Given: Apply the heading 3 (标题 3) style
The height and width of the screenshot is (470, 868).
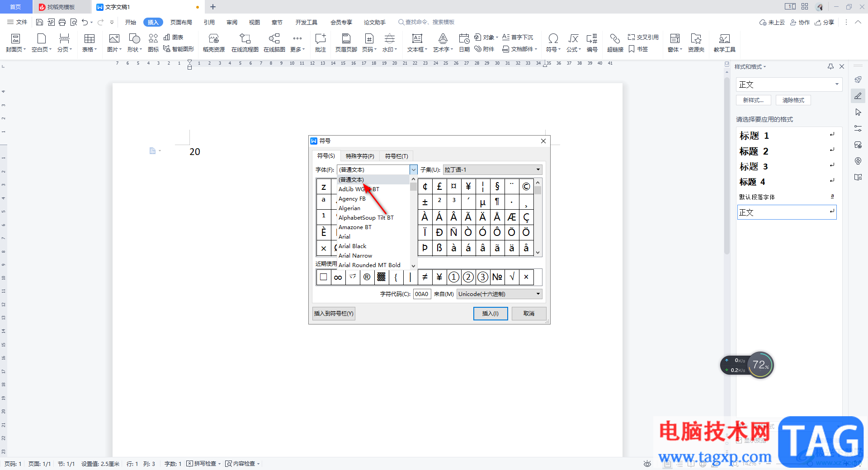Looking at the screenshot, I should [x=787, y=166].
